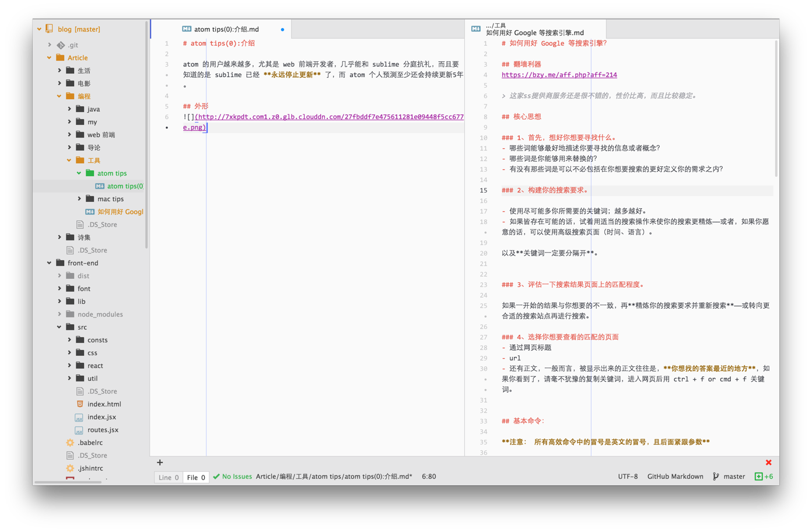
Task: Click the Markdown icon on atom tips(0) tab
Action: pyautogui.click(x=187, y=28)
